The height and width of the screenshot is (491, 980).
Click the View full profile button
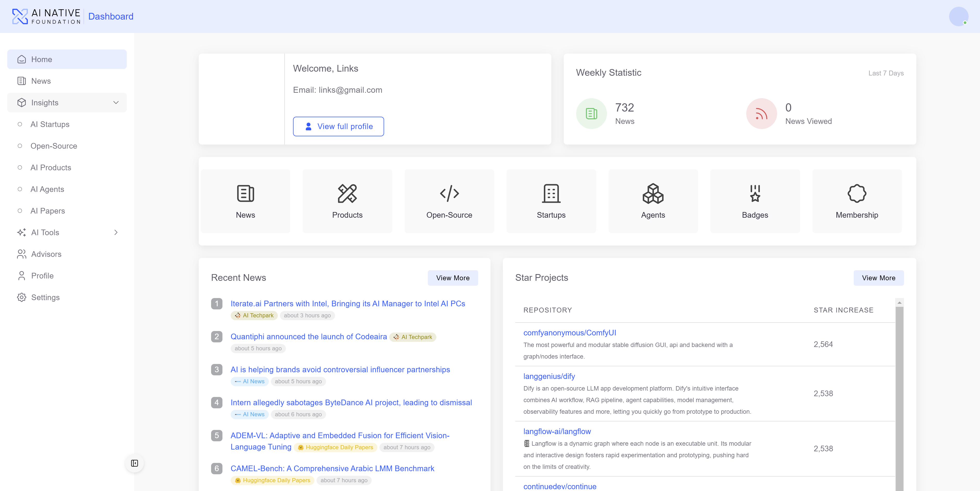coord(338,126)
